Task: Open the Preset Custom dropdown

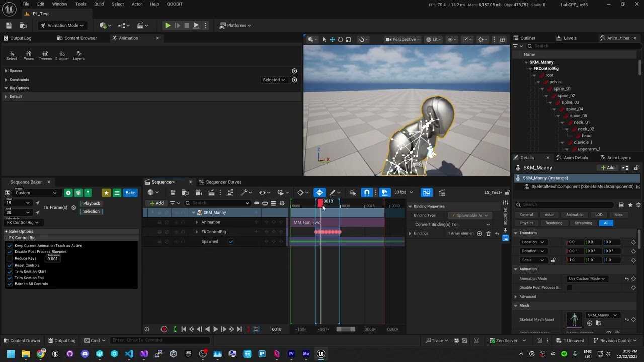Action: [36, 193]
